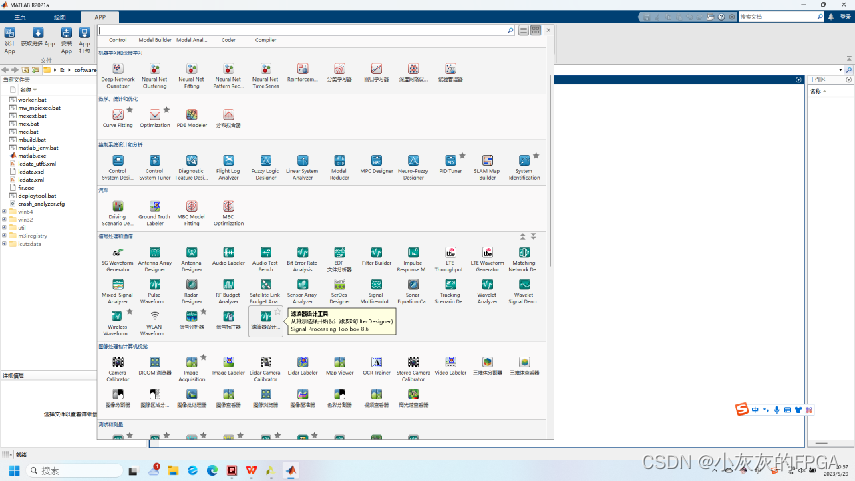Expand all gallery sections with down arrows
The width and height of the screenshot is (855, 481).
[x=534, y=237]
